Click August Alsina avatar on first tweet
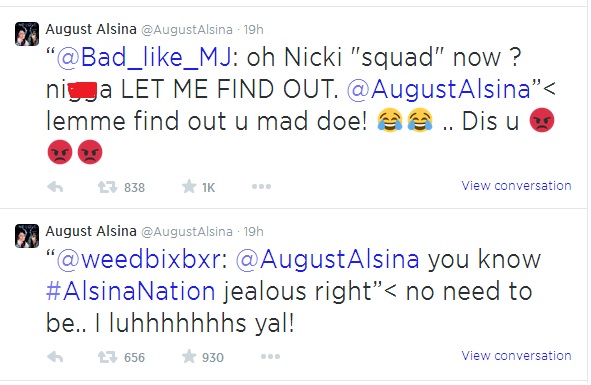Screen dimensions: 591x385 click(x=27, y=34)
